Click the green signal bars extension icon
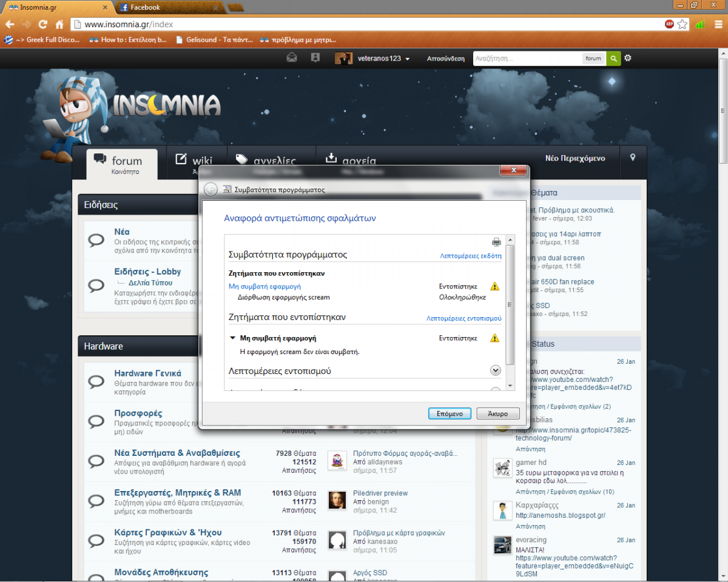 point(700,24)
